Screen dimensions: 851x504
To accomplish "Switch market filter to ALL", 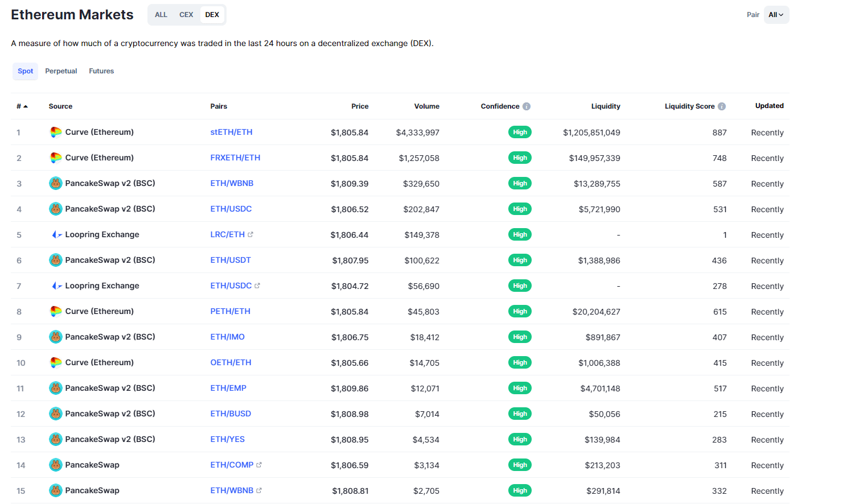I will pyautogui.click(x=161, y=15).
